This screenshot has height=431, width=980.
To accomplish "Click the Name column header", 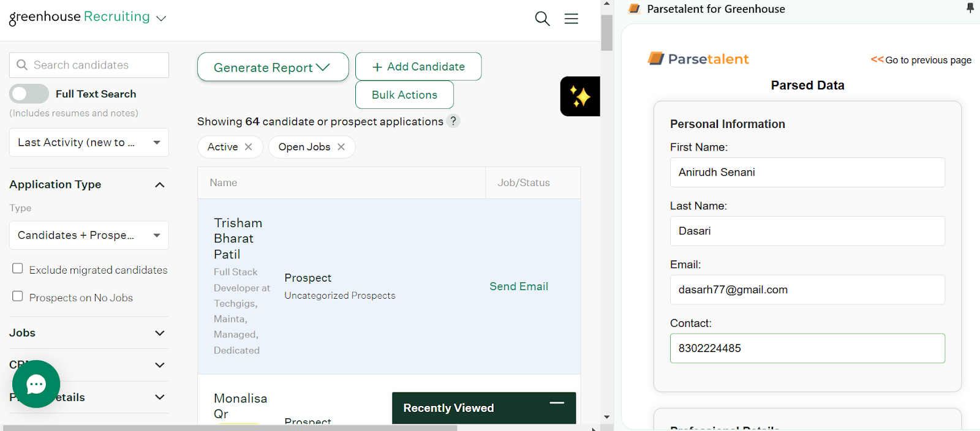I will 224,182.
